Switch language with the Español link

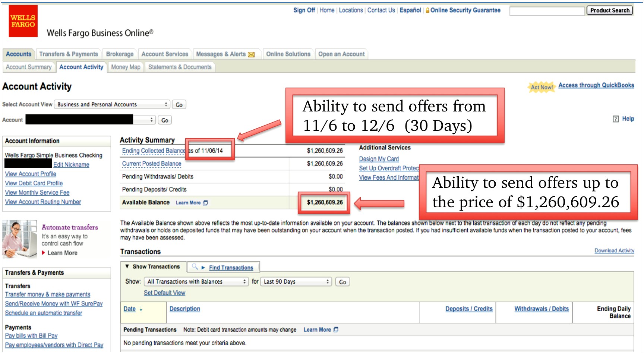410,10
